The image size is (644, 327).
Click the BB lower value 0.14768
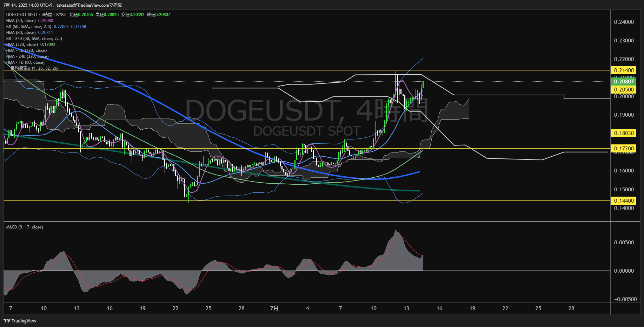(x=79, y=27)
